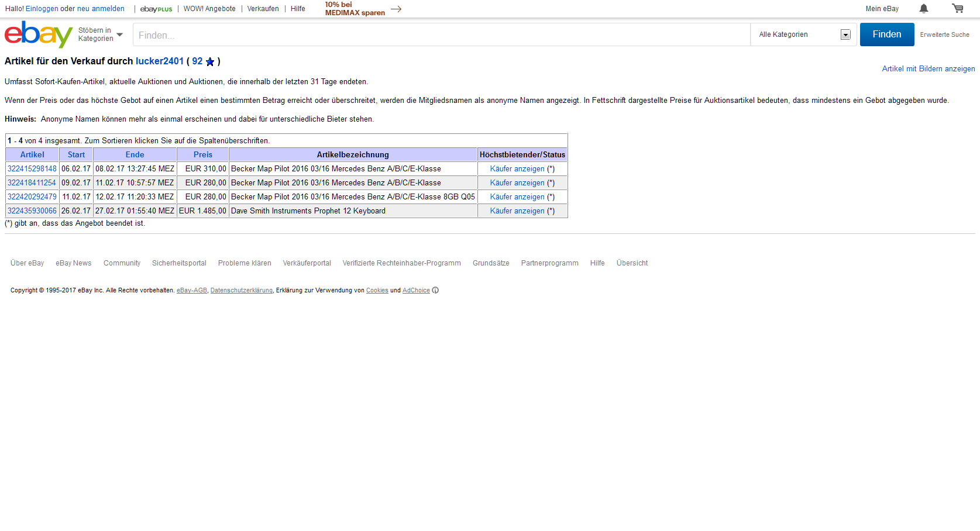This screenshot has height=531, width=980.
Task: Click the eBay logo
Action: pos(38,35)
